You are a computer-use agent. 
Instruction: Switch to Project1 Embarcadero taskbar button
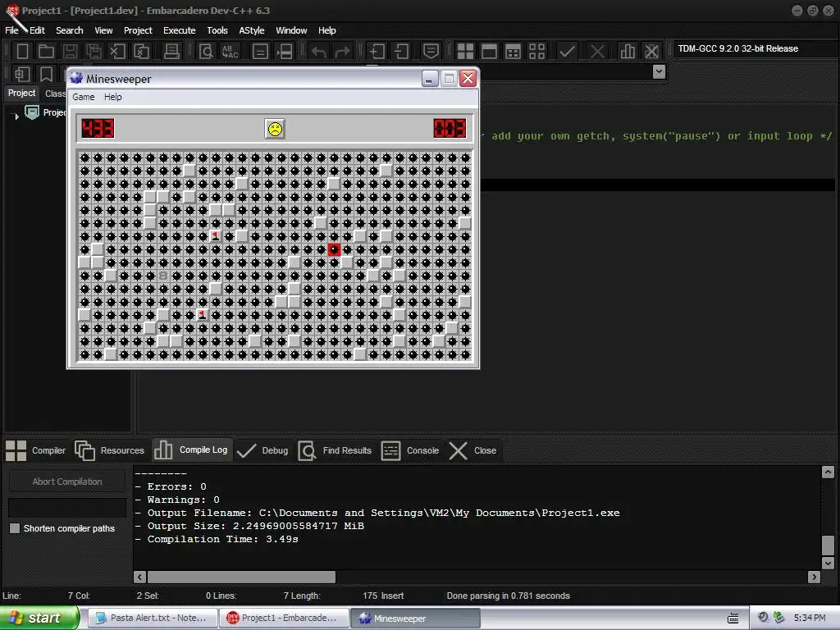284,618
